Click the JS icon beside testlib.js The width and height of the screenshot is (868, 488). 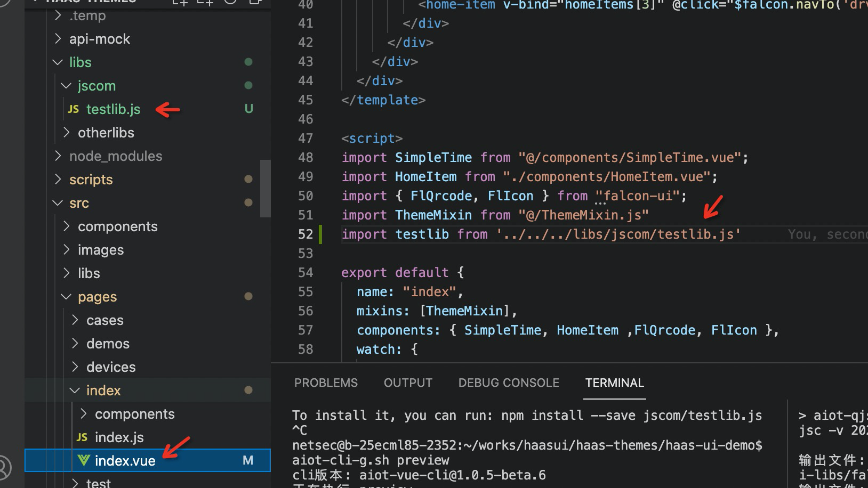pyautogui.click(x=74, y=109)
